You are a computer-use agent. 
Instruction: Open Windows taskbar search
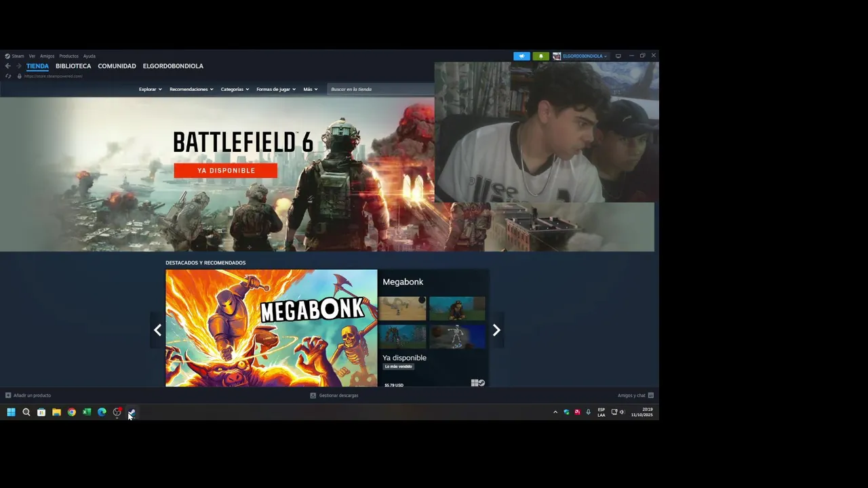(26, 412)
